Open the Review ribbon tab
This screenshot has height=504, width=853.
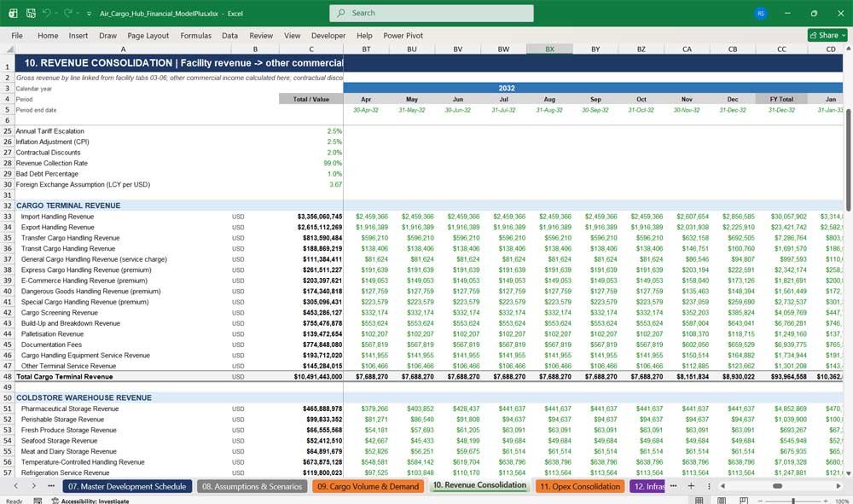261,35
